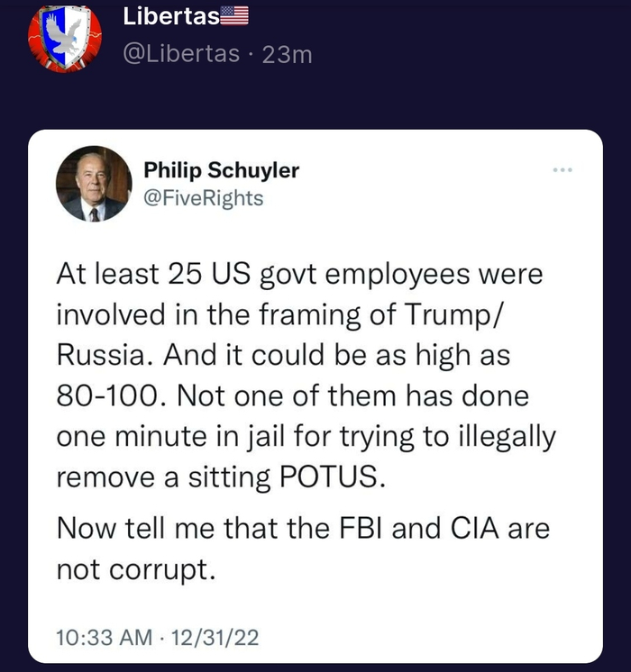Click the "Now tell me" closing paragraph
631x672 pixels.
303,547
